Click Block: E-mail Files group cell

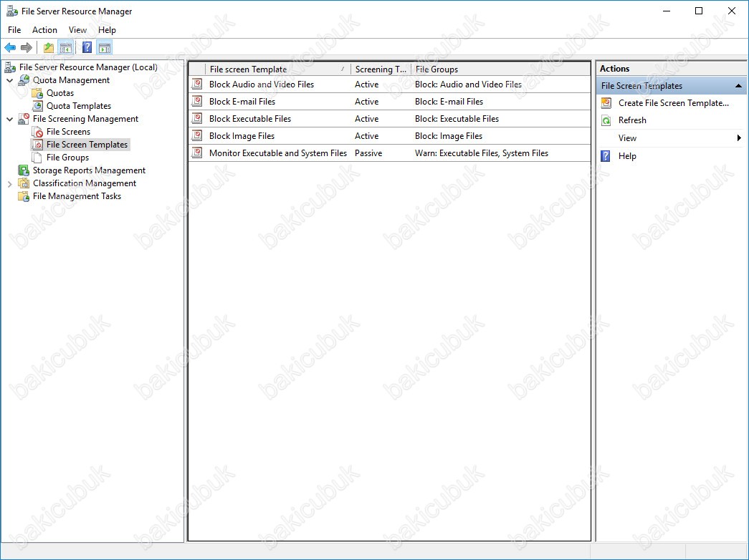click(x=449, y=101)
